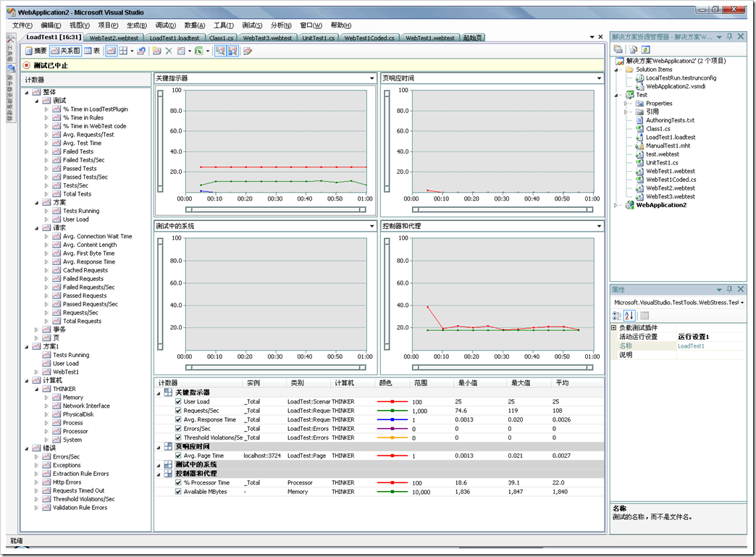This screenshot has height=557, width=756.
Task: Uncheck the Available MBytes checkbox
Action: (x=178, y=491)
